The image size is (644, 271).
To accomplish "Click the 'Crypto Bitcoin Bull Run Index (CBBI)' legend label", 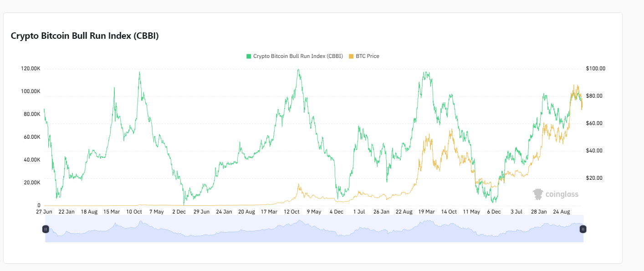I will 298,57.
